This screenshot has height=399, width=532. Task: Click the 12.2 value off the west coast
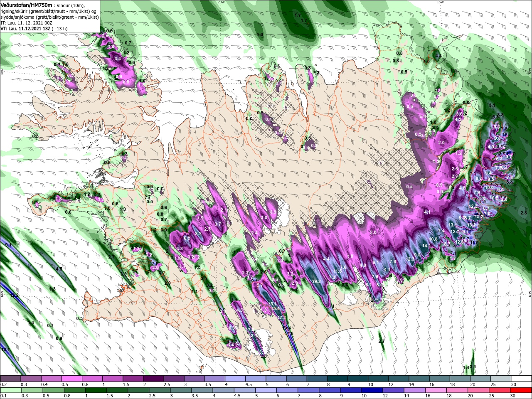[x=15, y=295]
